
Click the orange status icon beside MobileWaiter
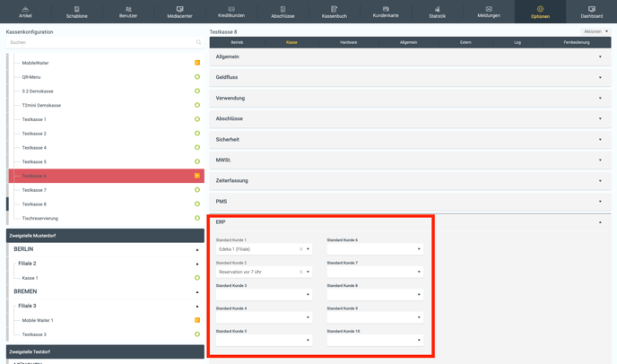[x=197, y=63]
